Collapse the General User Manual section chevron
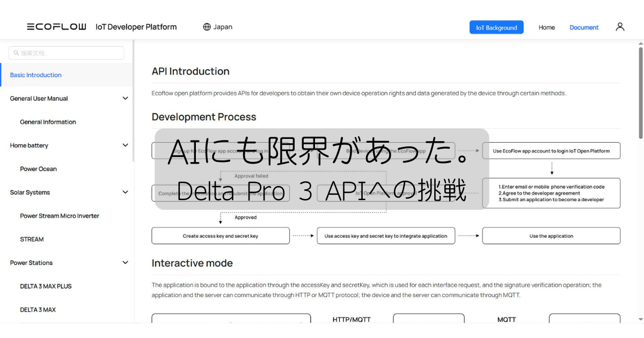This screenshot has width=644, height=338. tap(125, 98)
